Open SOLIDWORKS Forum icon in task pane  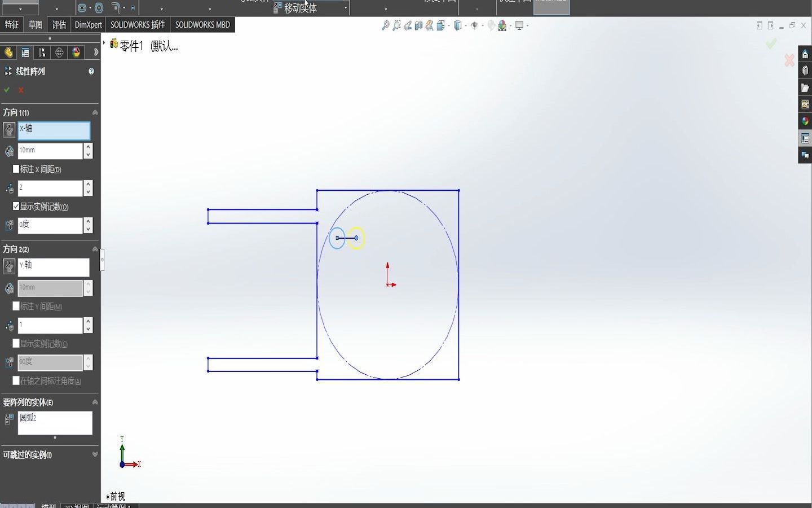(805, 155)
